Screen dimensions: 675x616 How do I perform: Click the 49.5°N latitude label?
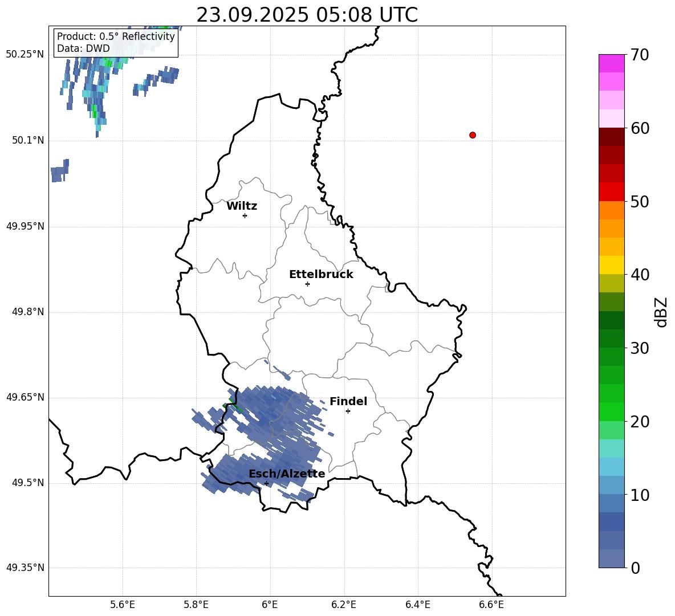(28, 483)
